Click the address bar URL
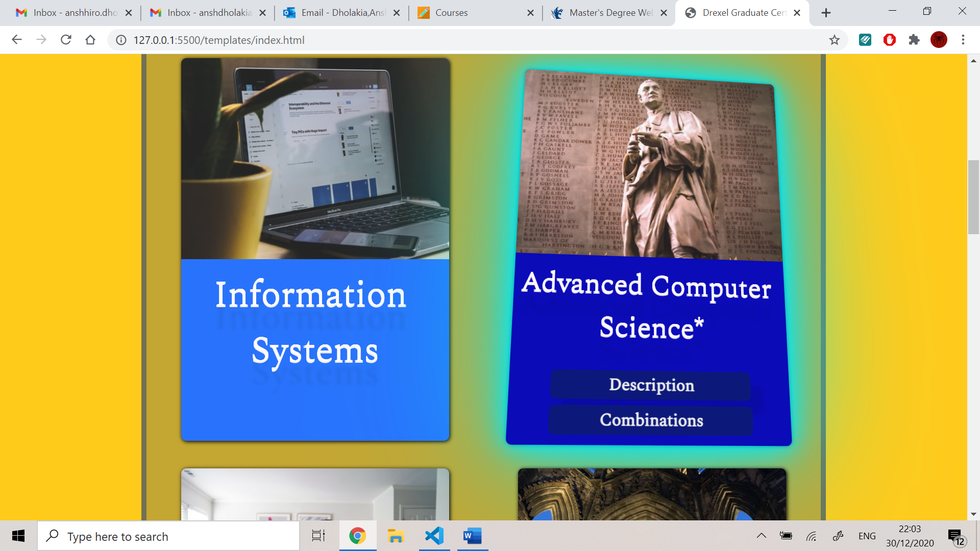The height and width of the screenshot is (551, 980). click(218, 40)
